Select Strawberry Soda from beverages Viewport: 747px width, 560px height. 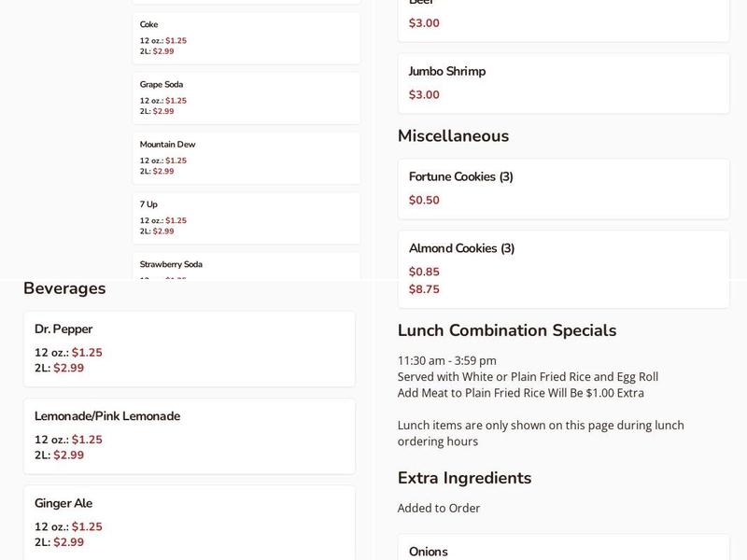point(246,268)
